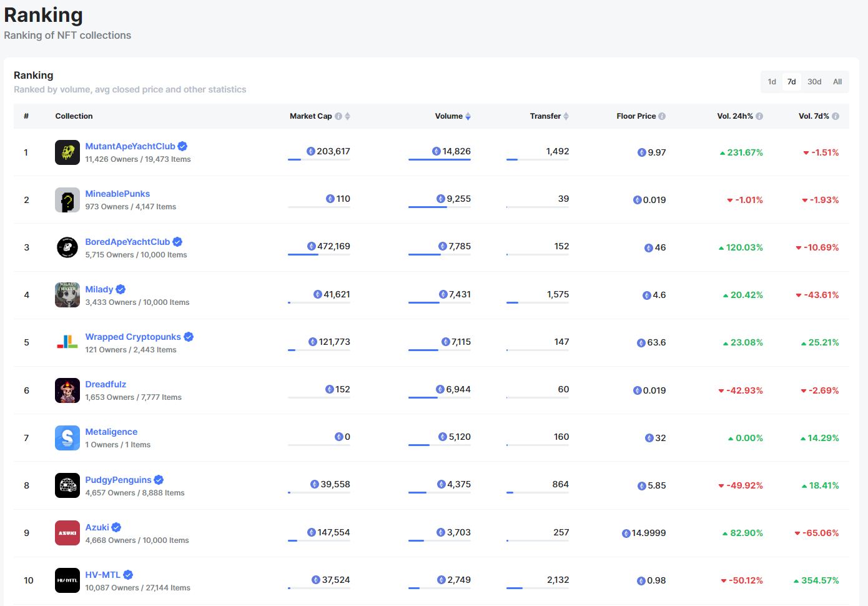Click ETH icon beside MutantApeYachtClub market cap

[x=311, y=151]
